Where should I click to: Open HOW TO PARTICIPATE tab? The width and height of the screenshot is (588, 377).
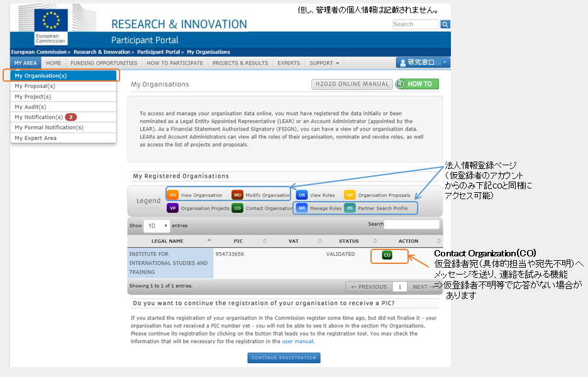coord(175,63)
